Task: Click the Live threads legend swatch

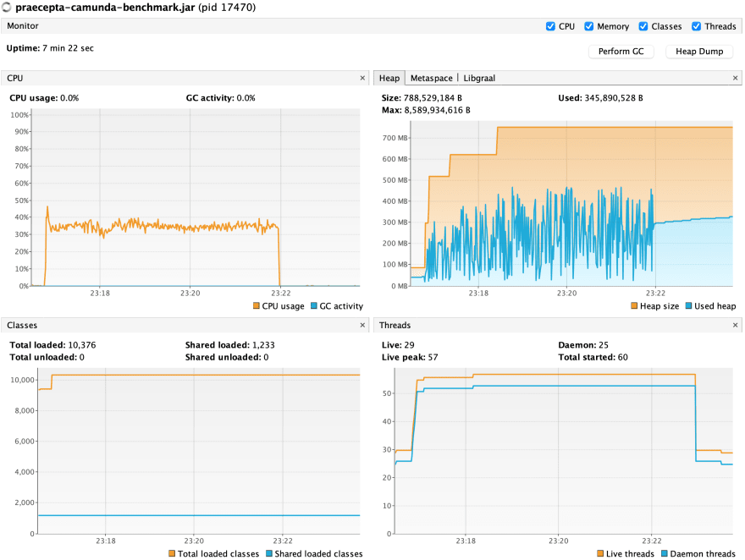Action: (x=600, y=553)
